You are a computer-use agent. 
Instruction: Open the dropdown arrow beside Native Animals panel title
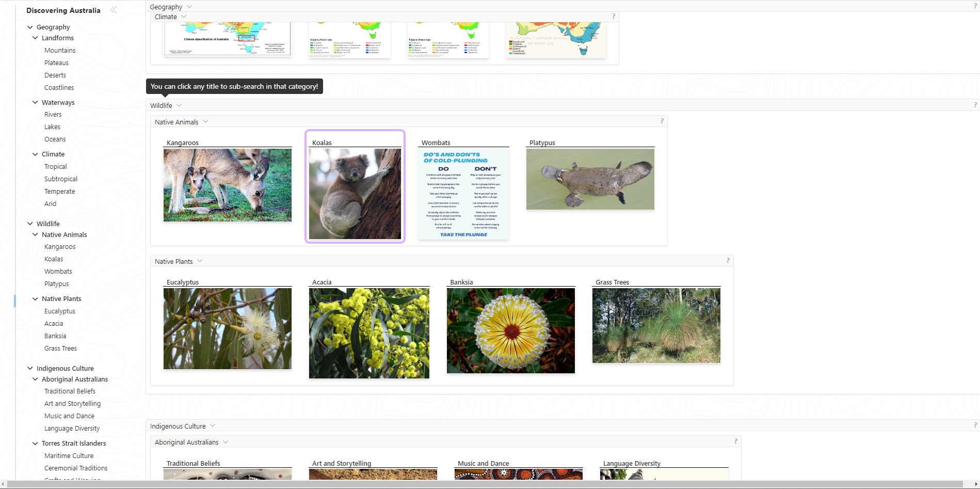[205, 122]
